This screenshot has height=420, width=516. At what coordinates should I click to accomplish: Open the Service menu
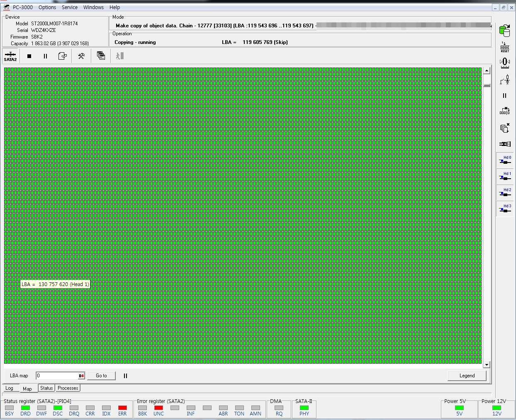click(x=70, y=7)
